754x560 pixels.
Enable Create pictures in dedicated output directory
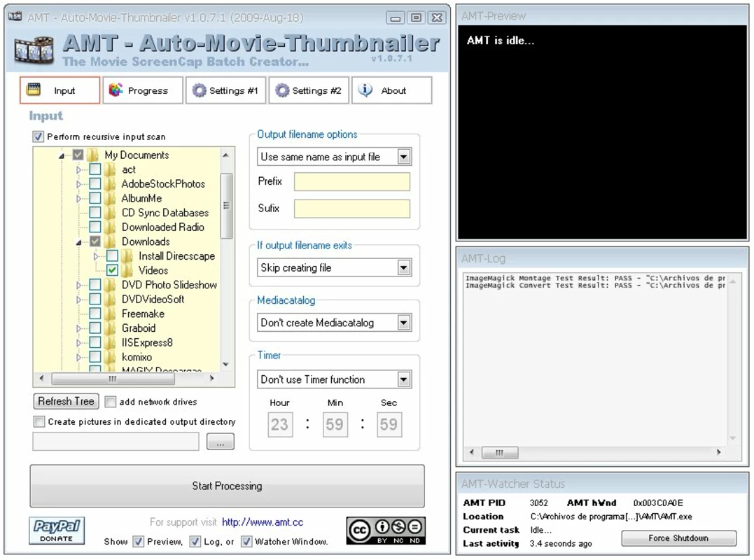coord(39,421)
